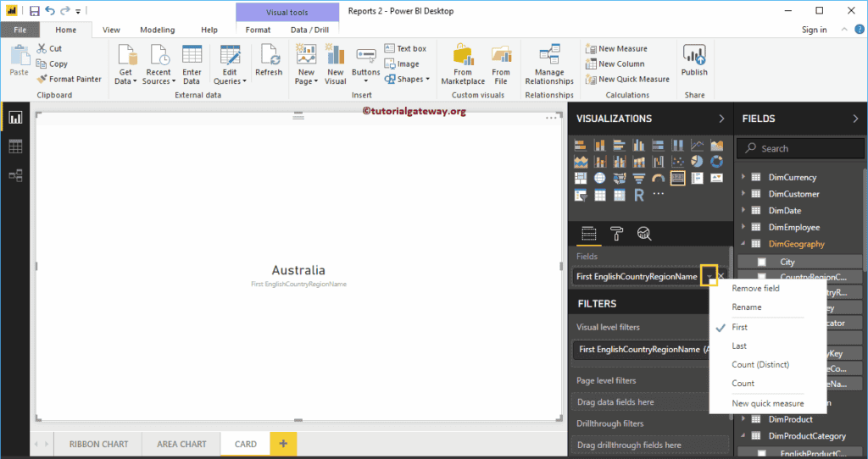
Task: Tick the City field checkbox
Action: 762,263
